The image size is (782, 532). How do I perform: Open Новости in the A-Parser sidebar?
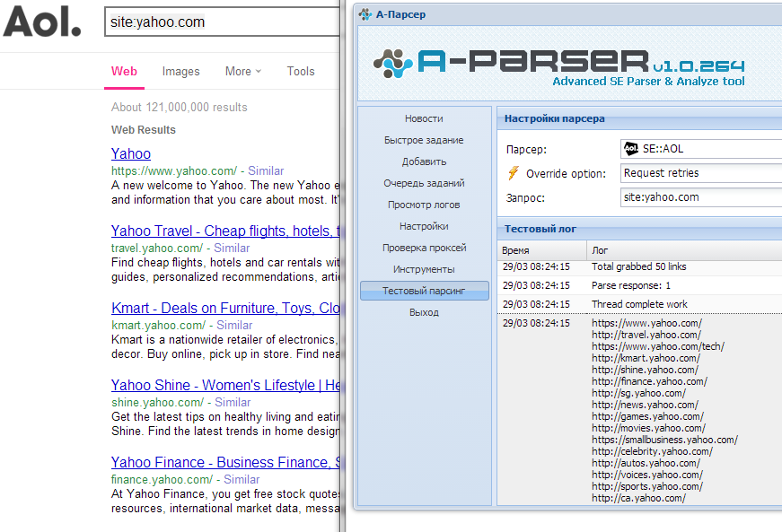click(x=424, y=118)
